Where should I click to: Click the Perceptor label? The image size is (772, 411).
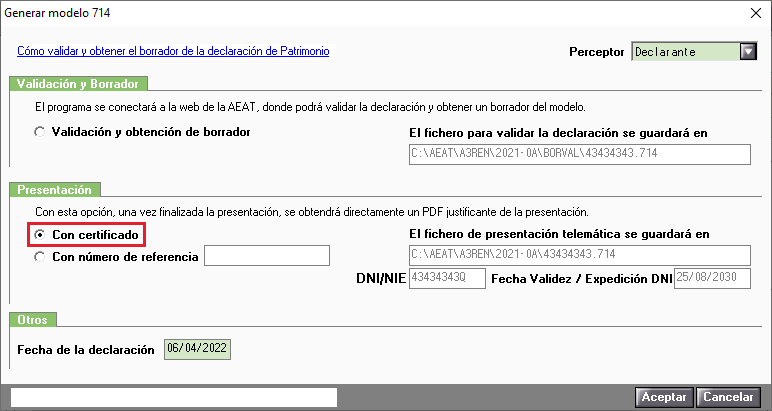(x=596, y=52)
